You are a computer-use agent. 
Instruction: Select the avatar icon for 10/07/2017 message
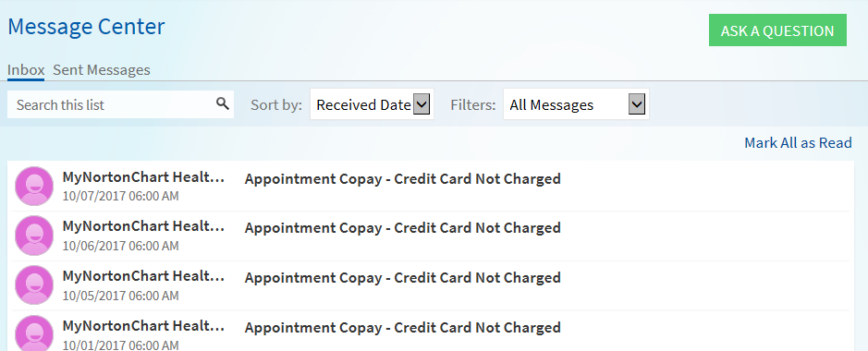(x=34, y=187)
